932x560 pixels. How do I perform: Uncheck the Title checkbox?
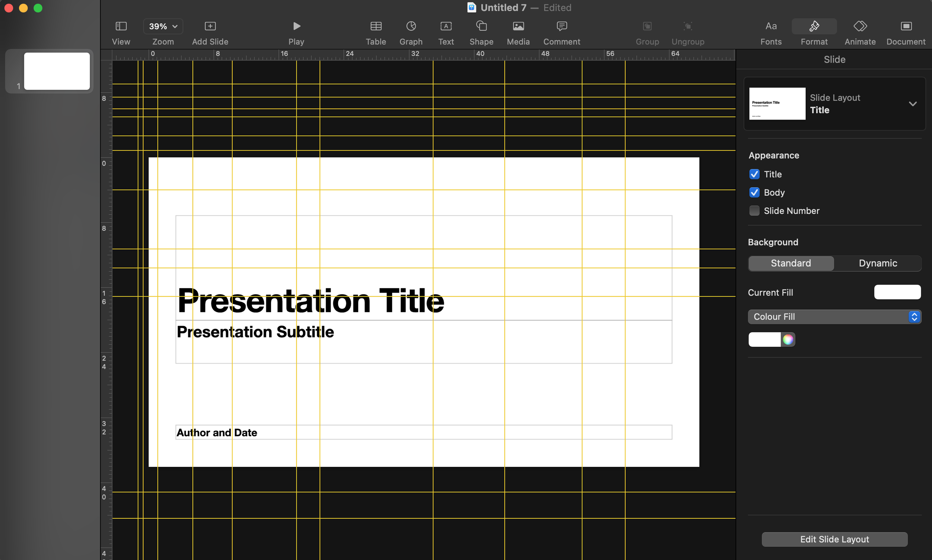(x=754, y=174)
